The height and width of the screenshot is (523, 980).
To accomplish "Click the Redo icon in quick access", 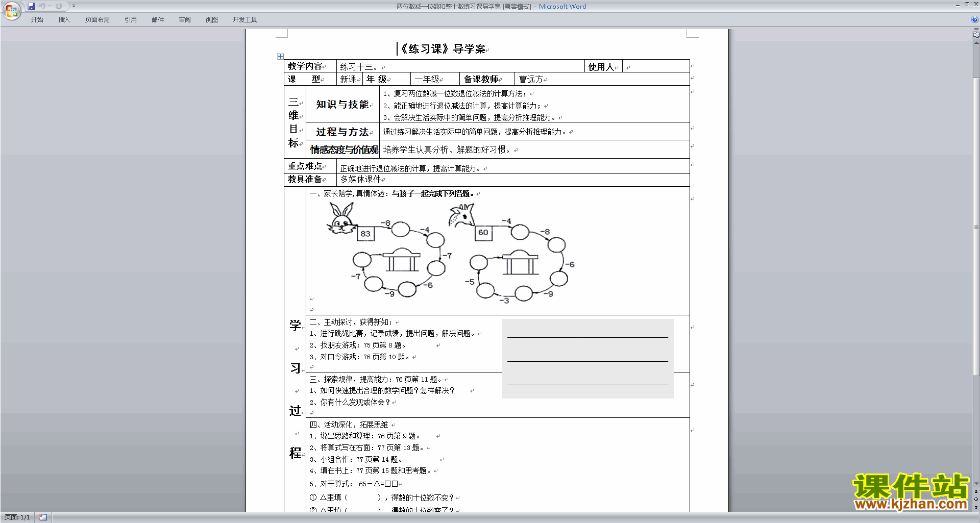I will [x=59, y=6].
